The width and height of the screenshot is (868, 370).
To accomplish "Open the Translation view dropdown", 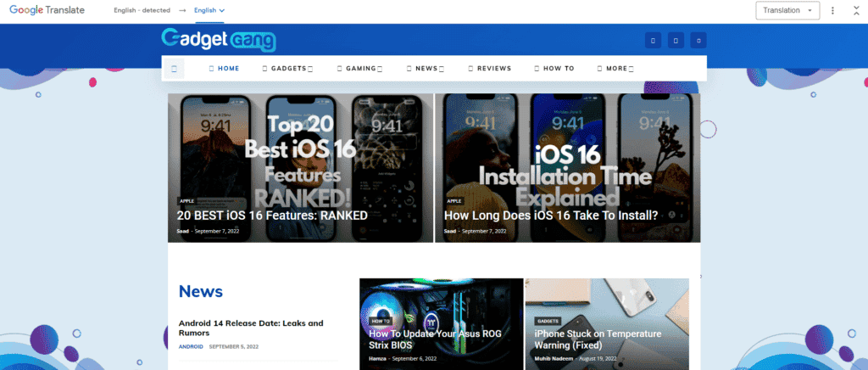I will click(x=787, y=11).
